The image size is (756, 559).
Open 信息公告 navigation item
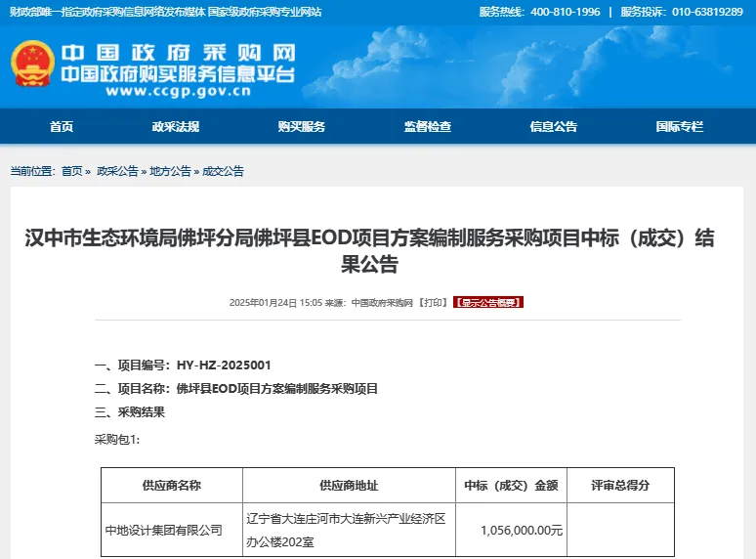click(554, 127)
